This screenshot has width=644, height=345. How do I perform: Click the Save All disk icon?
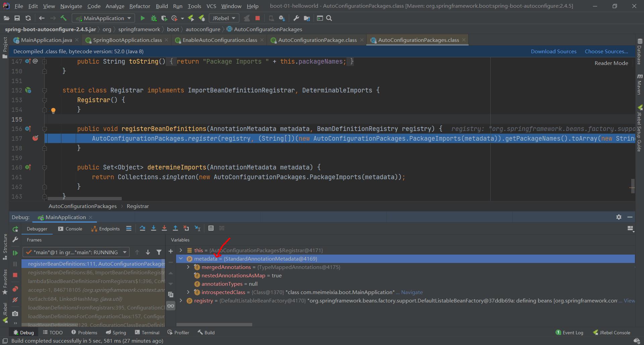(17, 18)
